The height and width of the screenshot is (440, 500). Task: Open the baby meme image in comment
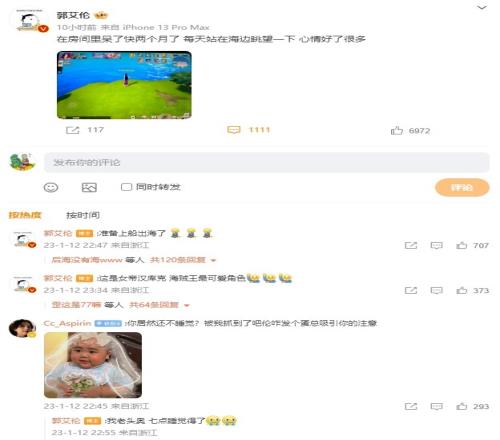[x=93, y=365]
